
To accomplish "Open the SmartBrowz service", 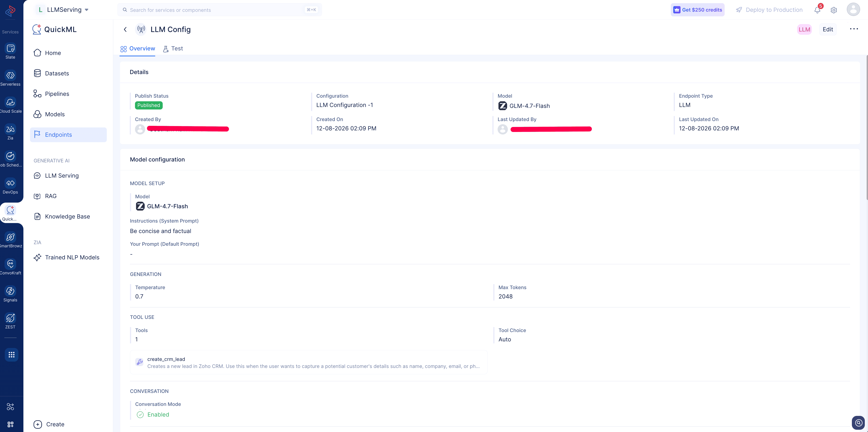I will [10, 240].
